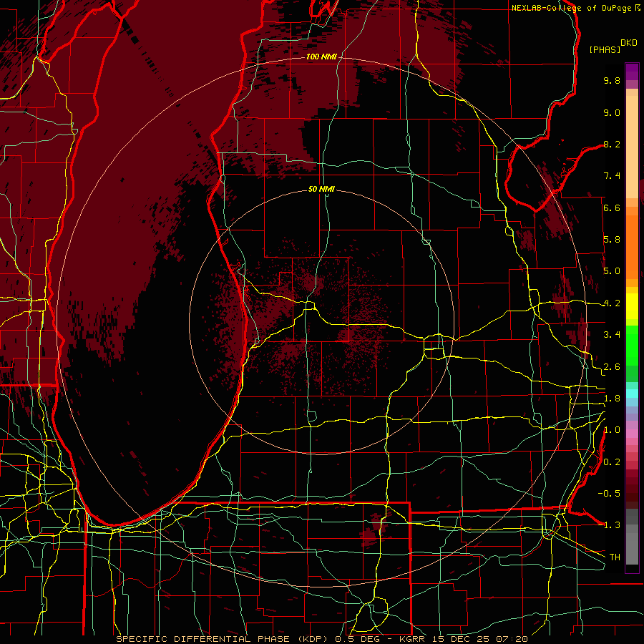The width and height of the screenshot is (644, 644).
Task: Click the "(KDP)" text in the caption
Action: click(x=313, y=639)
